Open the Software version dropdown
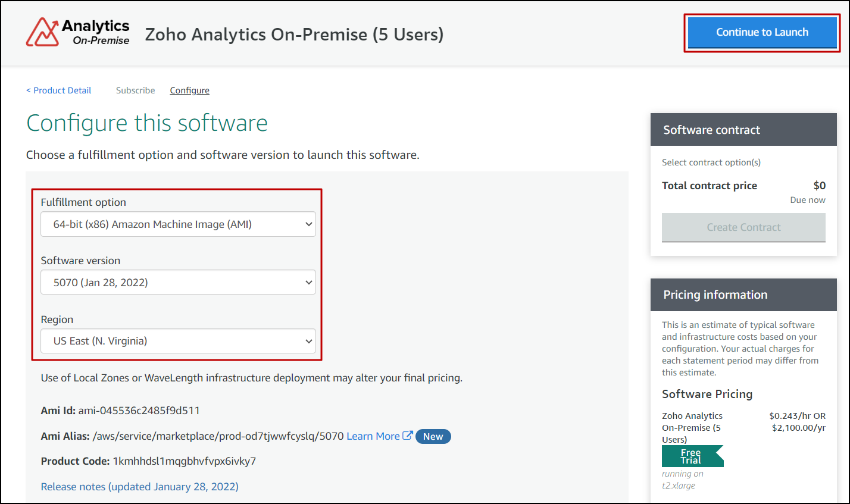850x504 pixels. coord(178,282)
